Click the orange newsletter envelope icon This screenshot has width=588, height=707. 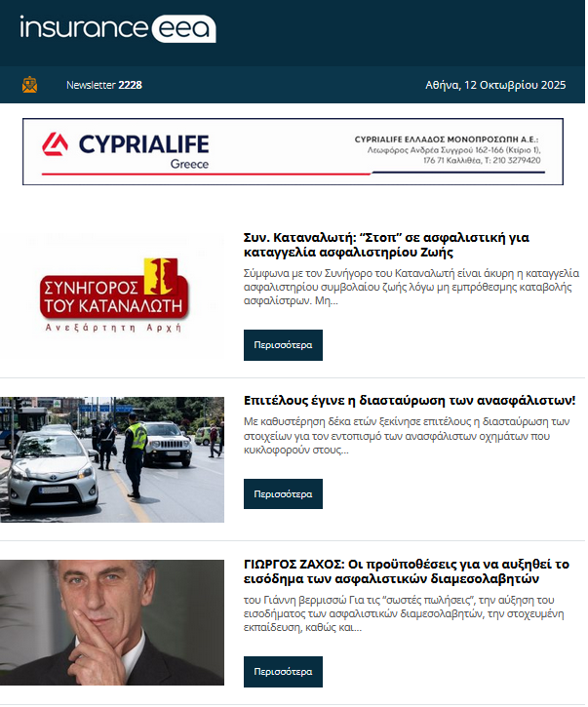point(30,85)
